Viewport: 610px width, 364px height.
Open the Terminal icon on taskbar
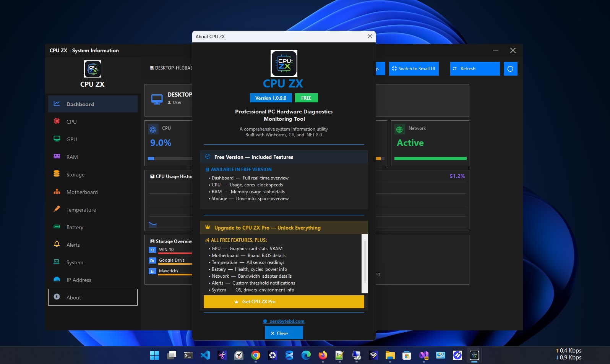(x=188, y=355)
